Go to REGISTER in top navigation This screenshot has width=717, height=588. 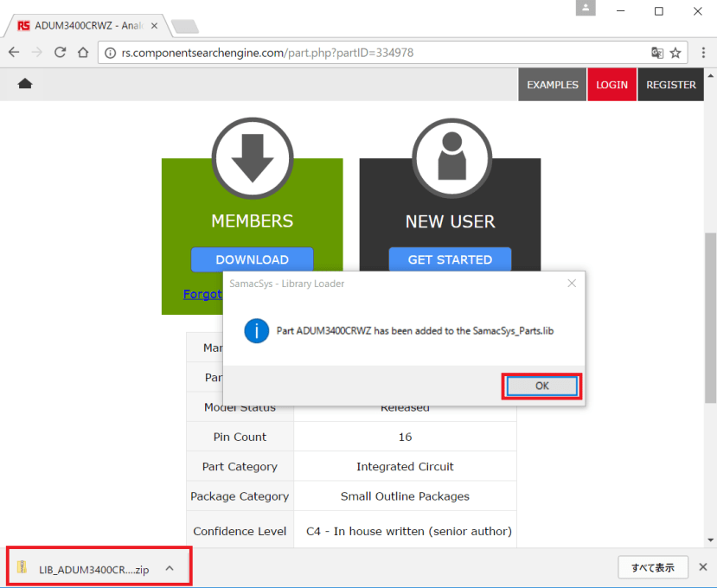671,85
